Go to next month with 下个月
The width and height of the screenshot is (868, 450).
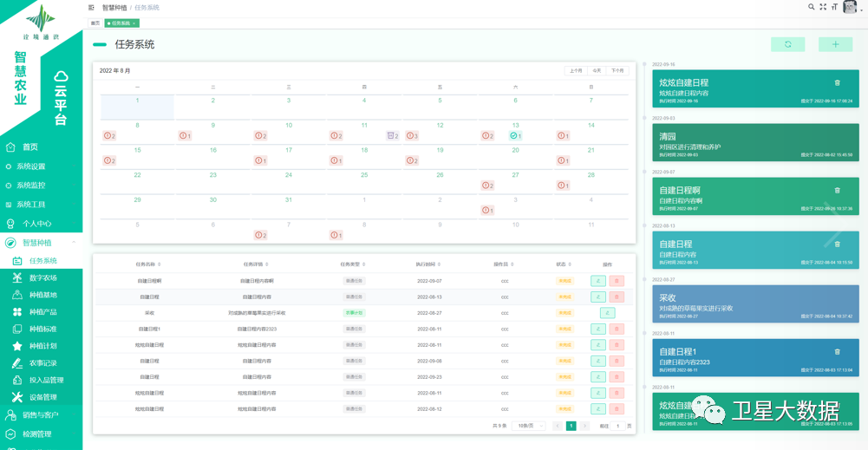[x=617, y=71]
